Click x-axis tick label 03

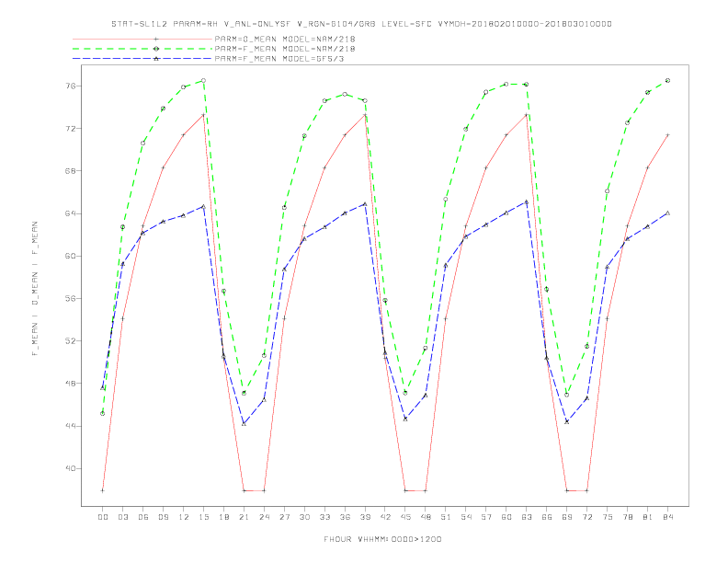pos(122,517)
